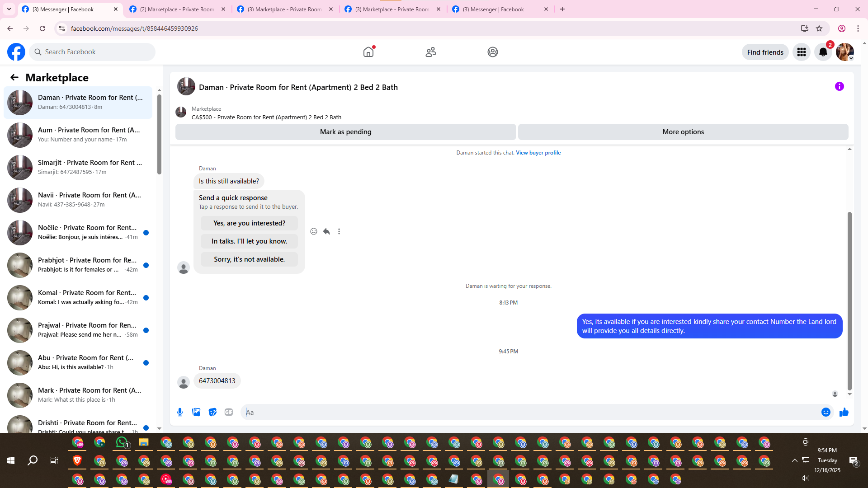
Task: Open Komal conversation in chat list
Action: [78, 297]
